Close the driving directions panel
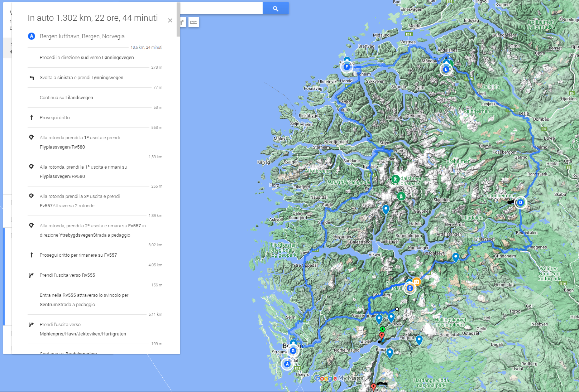The width and height of the screenshot is (579, 392). tap(170, 20)
